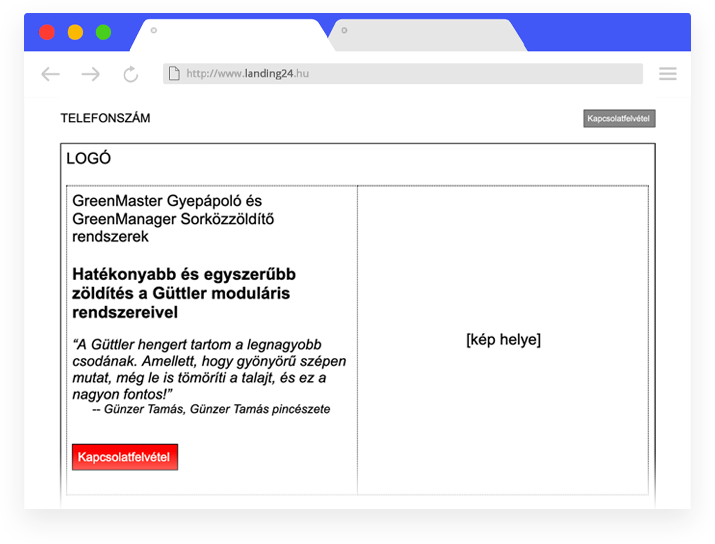Image resolution: width=715 pixels, height=544 pixels.
Task: Click the Günzer Tamás pincészete attribution line
Action: 211,409
